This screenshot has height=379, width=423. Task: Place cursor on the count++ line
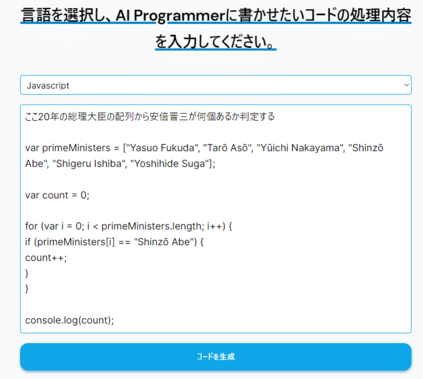(x=46, y=258)
